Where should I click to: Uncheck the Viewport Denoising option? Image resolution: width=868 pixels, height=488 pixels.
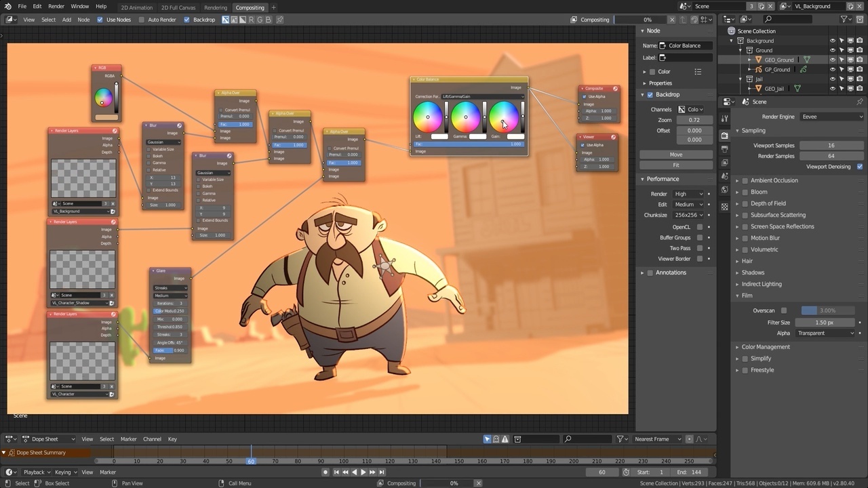point(860,167)
